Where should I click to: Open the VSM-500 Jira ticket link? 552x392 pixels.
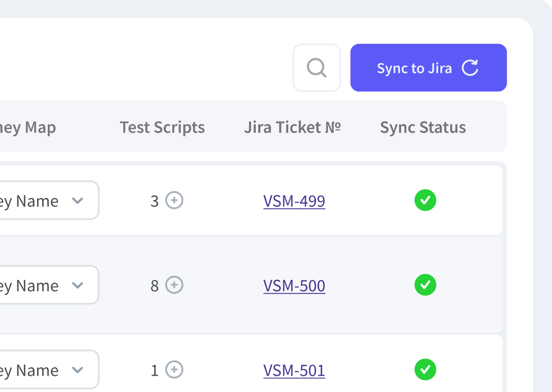294,286
